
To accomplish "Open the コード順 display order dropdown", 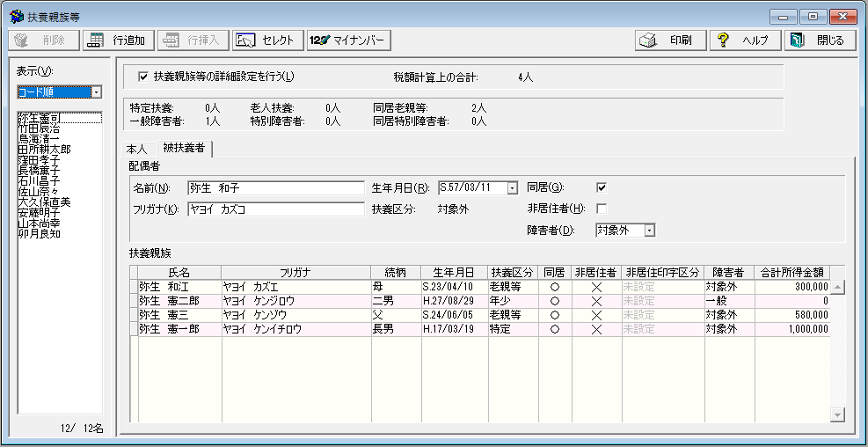I will click(x=96, y=92).
